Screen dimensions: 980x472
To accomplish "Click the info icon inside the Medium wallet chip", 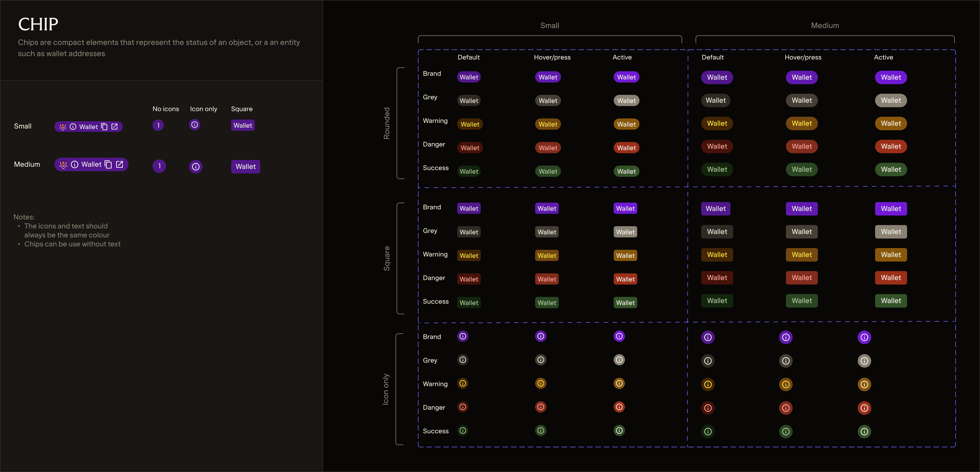I will tap(75, 164).
